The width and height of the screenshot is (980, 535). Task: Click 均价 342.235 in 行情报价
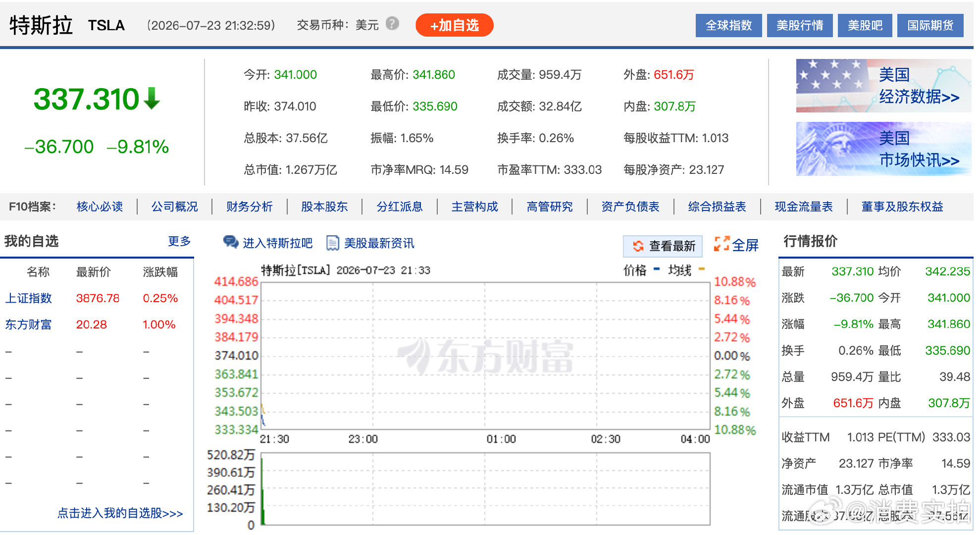(x=948, y=271)
